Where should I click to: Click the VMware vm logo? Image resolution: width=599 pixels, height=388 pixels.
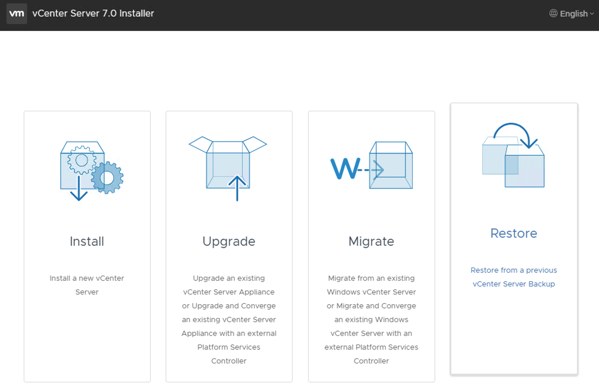pos(17,13)
